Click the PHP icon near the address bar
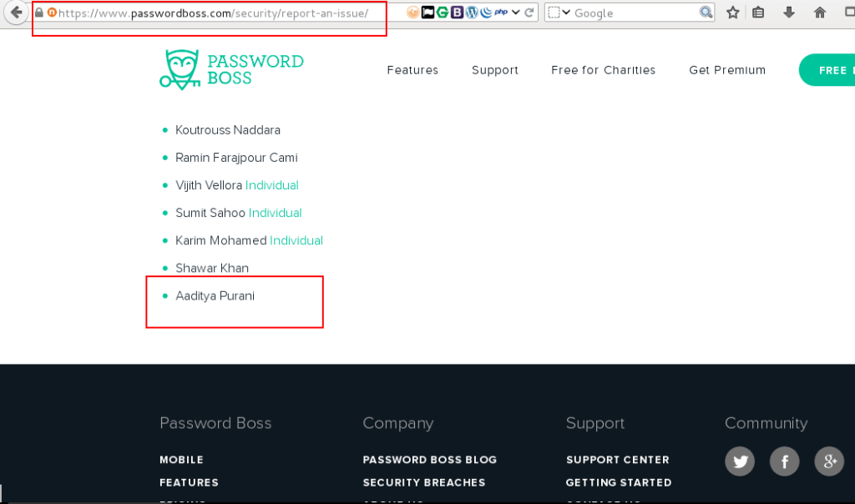The width and height of the screenshot is (855, 504). coord(500,12)
